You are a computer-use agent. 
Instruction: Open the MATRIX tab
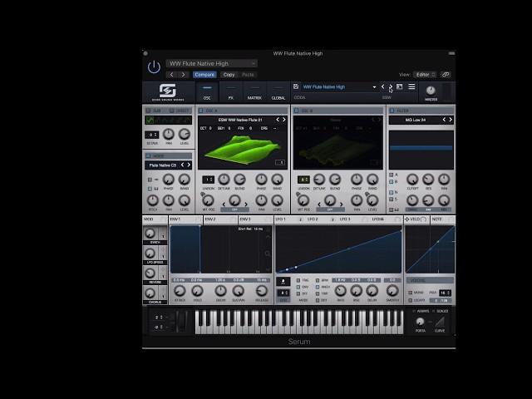[x=254, y=92]
